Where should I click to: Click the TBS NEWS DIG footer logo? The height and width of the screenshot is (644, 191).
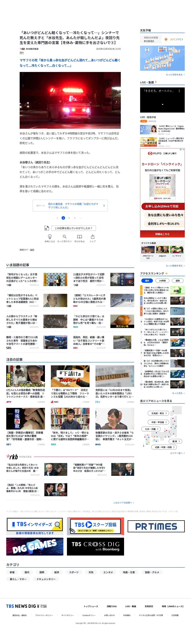[x=26, y=606]
